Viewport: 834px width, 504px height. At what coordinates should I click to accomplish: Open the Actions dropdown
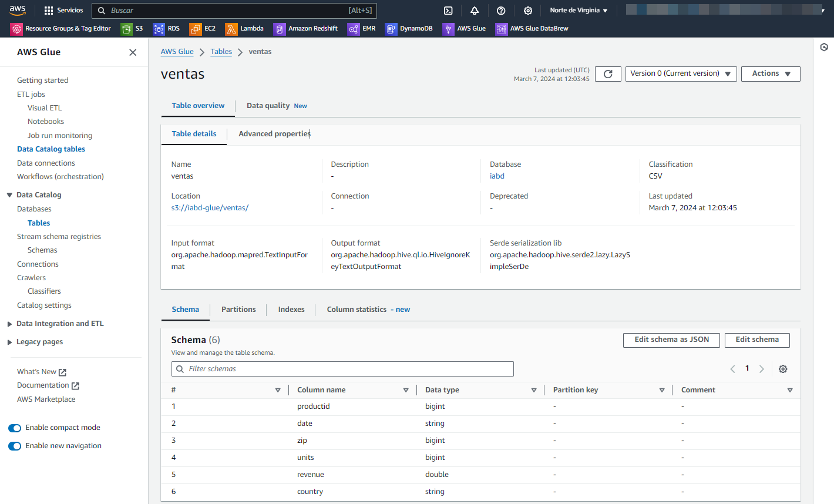point(771,74)
